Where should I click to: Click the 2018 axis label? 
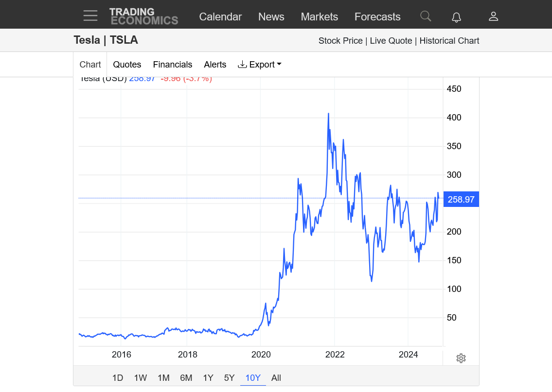[188, 355]
